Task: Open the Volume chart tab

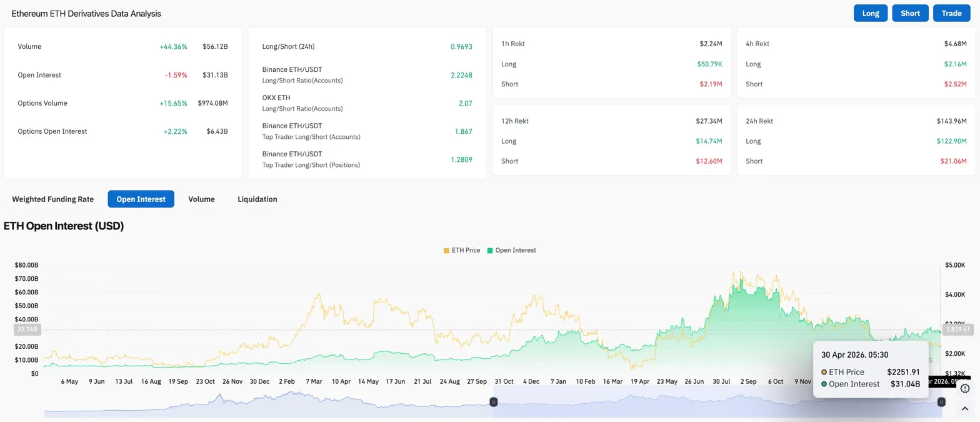Action: tap(201, 199)
